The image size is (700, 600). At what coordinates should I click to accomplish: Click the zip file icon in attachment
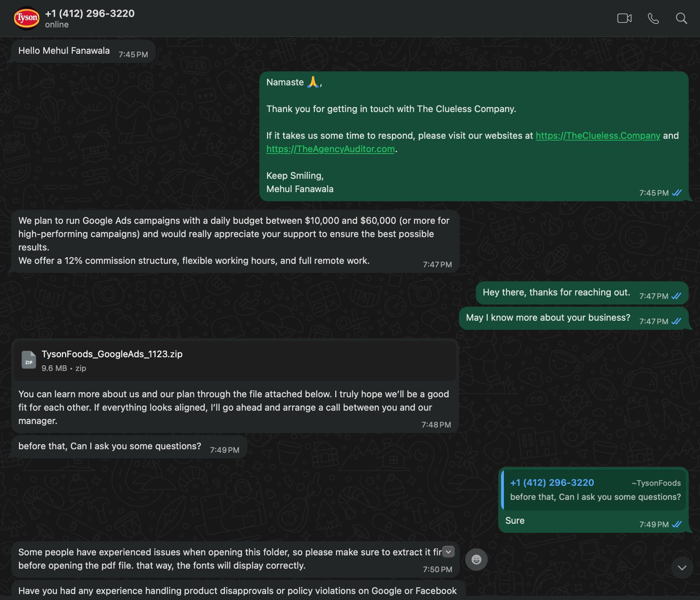click(29, 360)
